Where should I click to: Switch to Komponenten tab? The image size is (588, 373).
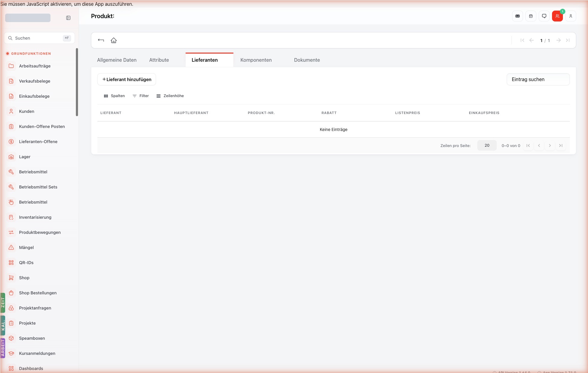(256, 60)
